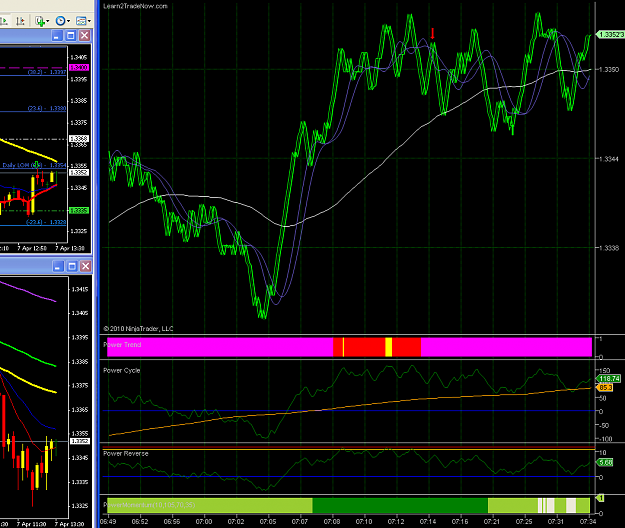Click the 7 Apr 13:00 time label
This screenshot has height=528, width=625.
click(70, 524)
